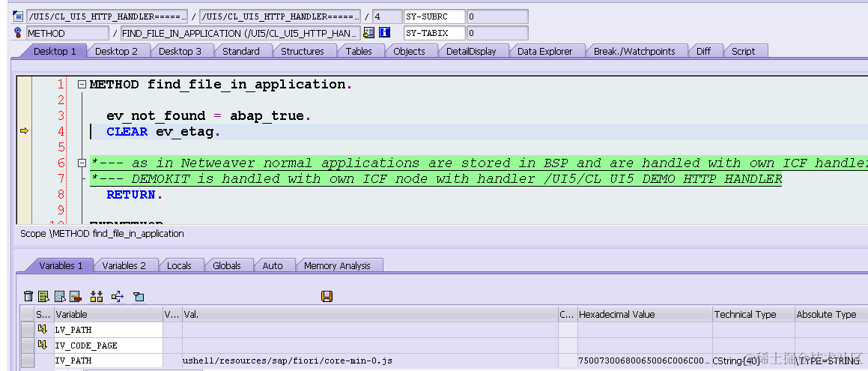Click the IV_CODE_PAGE variable cell
Viewport: 868px width, 371px height.
109,345
